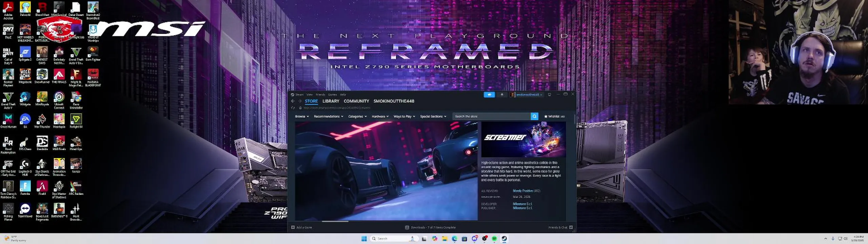Open the Games menu in Steam
This screenshot has width=868, height=244.
332,95
